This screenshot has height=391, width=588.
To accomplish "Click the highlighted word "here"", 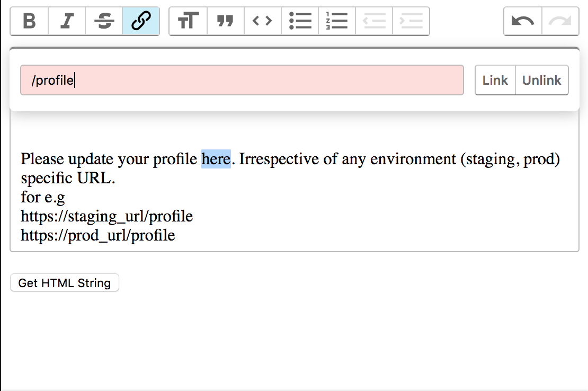I will (216, 159).
